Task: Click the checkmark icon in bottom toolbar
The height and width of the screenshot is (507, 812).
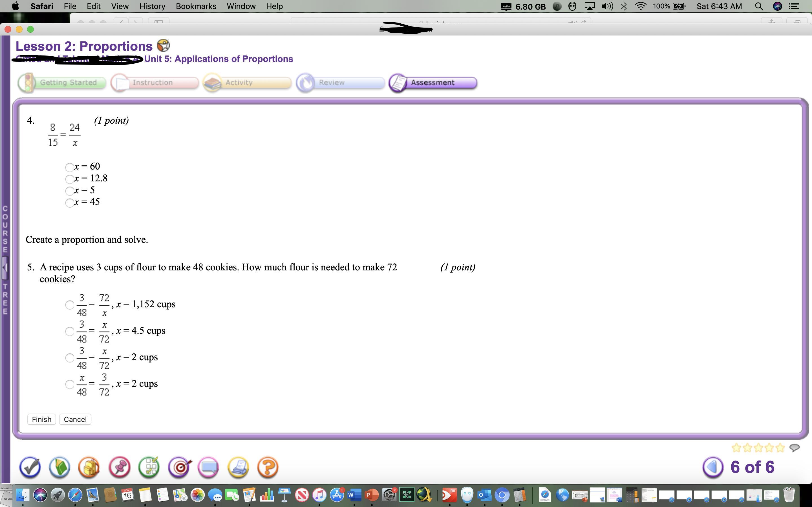Action: 30,467
